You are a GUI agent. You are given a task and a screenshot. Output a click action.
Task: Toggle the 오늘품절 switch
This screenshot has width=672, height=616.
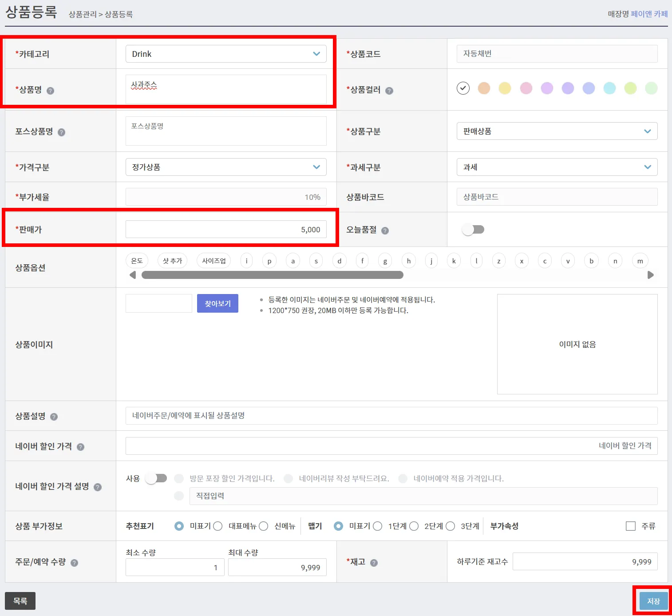pos(473,230)
